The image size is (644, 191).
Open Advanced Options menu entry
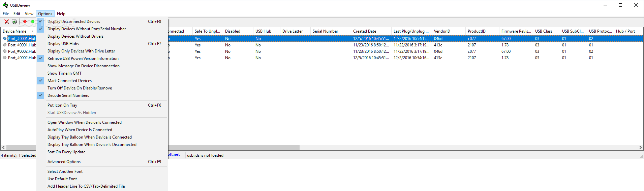pos(102,162)
